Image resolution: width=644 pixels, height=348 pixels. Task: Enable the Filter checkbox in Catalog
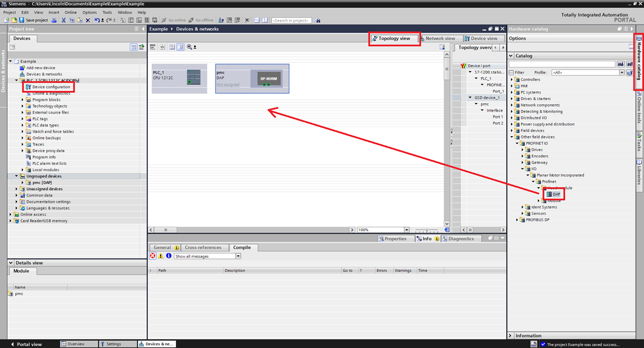(511, 72)
